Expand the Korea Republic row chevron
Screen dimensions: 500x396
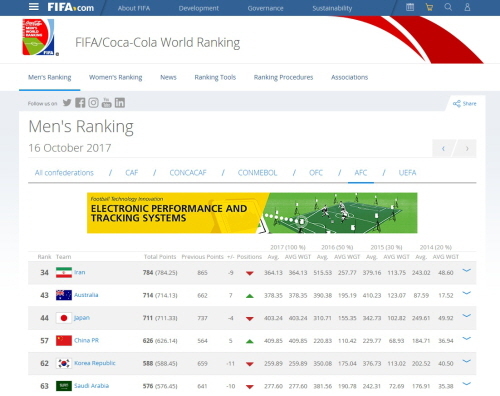[467, 361]
